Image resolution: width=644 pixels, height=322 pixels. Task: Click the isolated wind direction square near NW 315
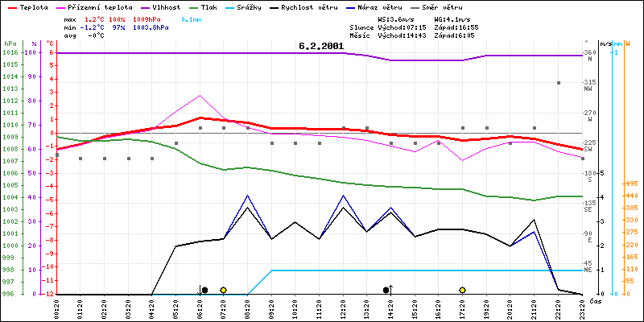558,83
